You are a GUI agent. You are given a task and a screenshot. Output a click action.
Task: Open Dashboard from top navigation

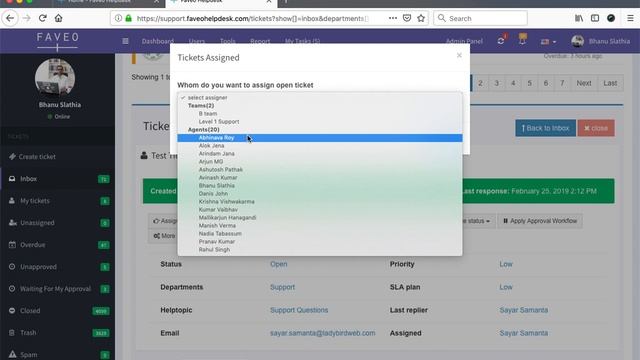pyautogui.click(x=158, y=41)
